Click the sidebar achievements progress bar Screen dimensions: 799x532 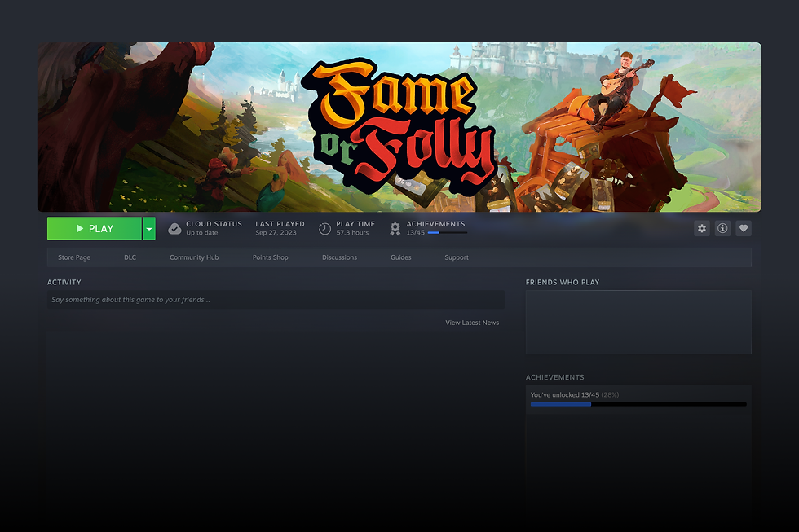click(638, 404)
